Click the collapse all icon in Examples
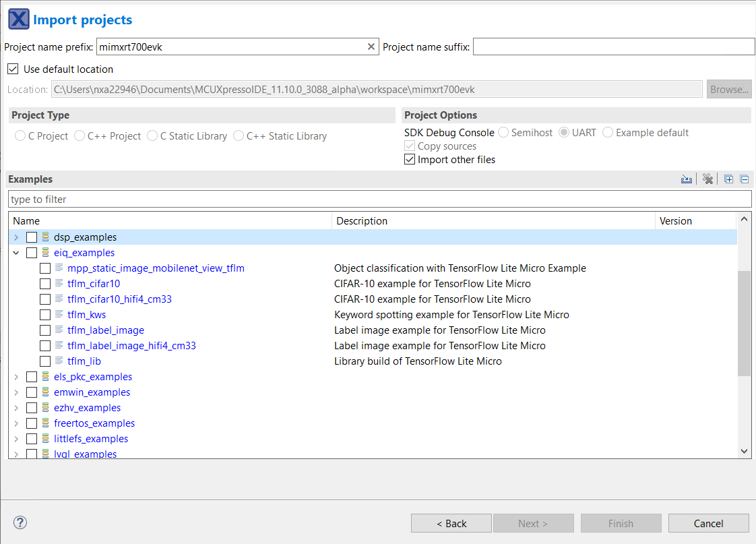This screenshot has width=756, height=544. (x=745, y=179)
